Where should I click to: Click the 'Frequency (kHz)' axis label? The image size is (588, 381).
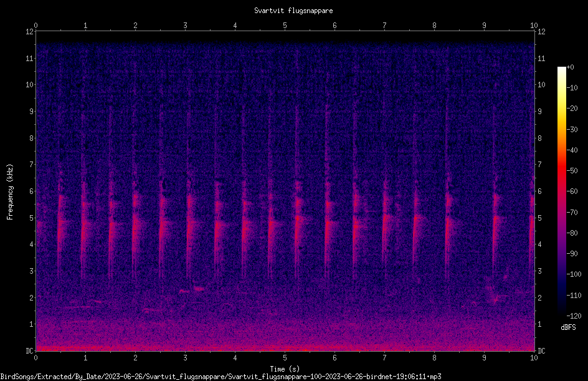coord(10,191)
